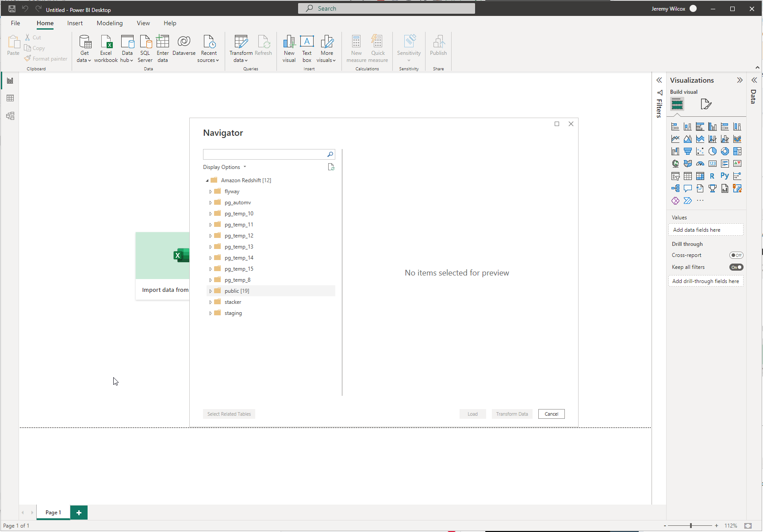Select the Python visual

pos(725,176)
